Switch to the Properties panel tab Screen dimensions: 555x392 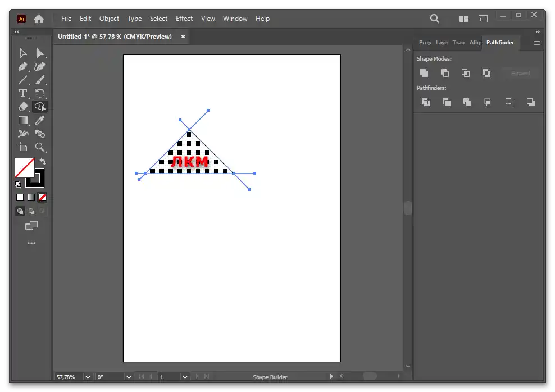425,43
